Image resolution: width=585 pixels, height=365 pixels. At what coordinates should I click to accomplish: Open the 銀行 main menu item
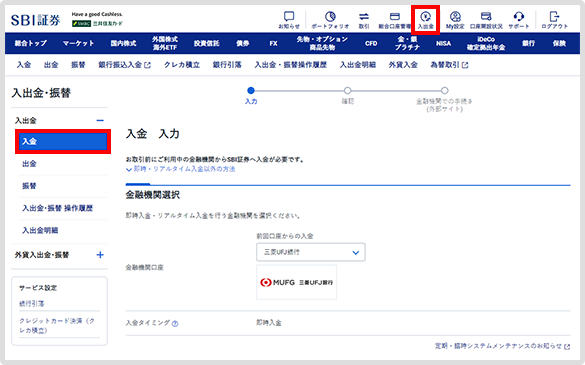click(528, 43)
